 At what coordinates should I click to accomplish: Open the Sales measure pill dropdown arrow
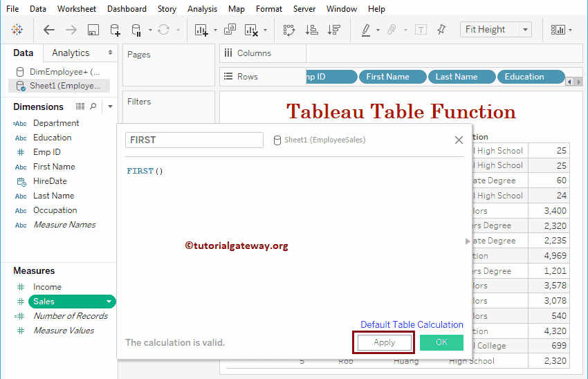point(109,302)
